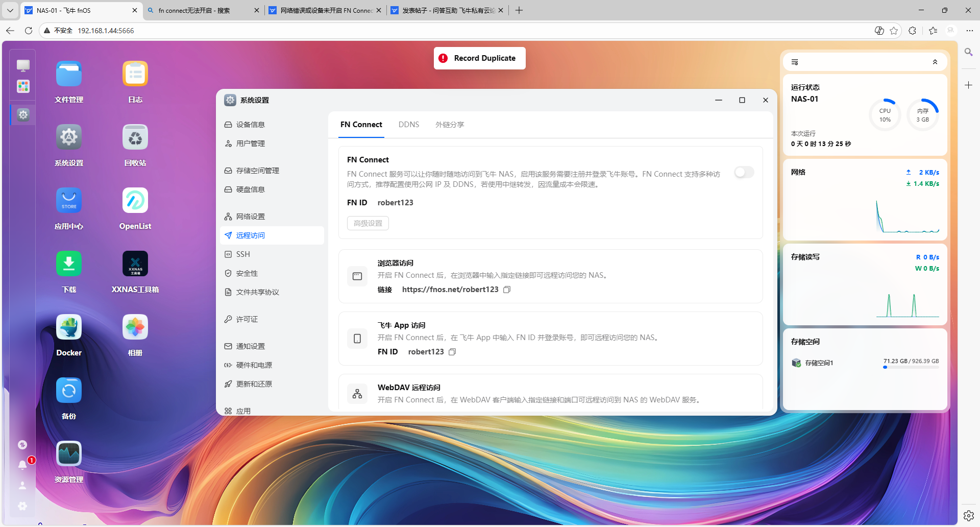Image resolution: width=980 pixels, height=527 pixels.
Task: Open the OpenList desktop app
Action: (135, 201)
